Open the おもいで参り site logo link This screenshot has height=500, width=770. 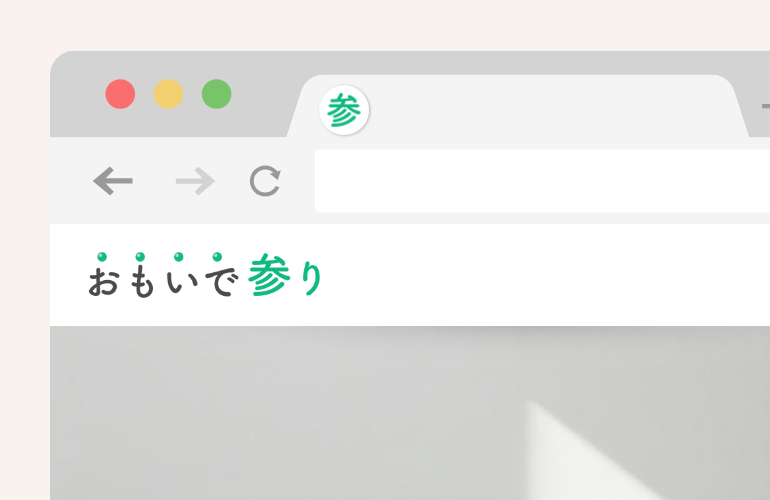coord(205,275)
